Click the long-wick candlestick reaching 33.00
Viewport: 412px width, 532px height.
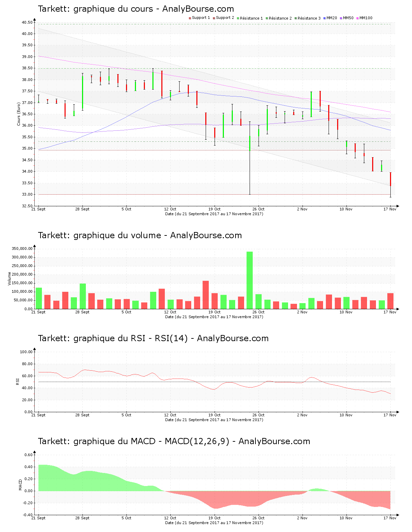pyautogui.click(x=250, y=158)
